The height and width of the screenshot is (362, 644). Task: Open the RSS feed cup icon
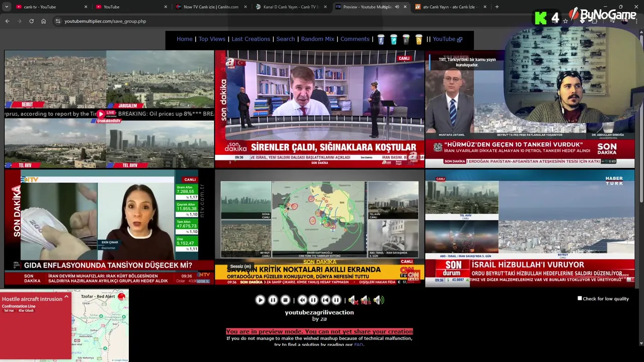point(419,39)
